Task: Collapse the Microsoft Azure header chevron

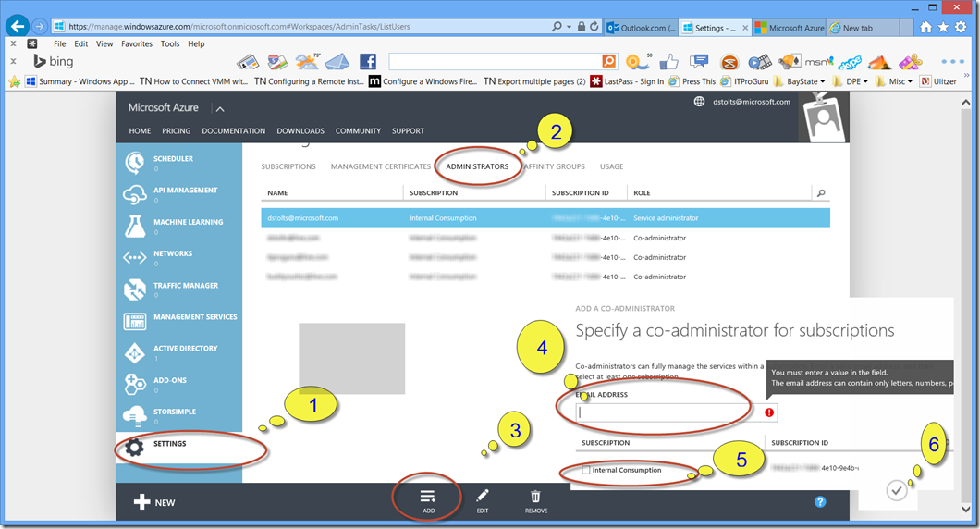Action: [x=220, y=109]
